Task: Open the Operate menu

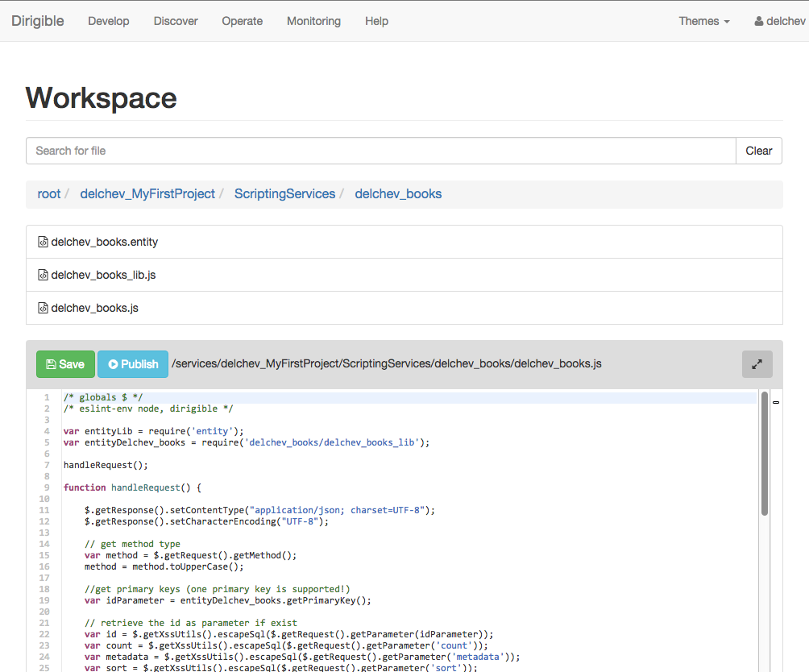Action: [x=242, y=21]
